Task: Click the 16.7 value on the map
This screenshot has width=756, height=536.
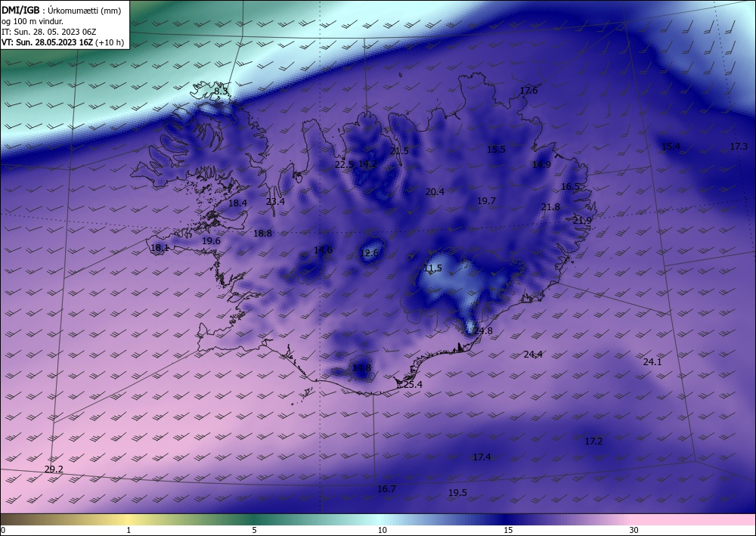Action: point(386,489)
